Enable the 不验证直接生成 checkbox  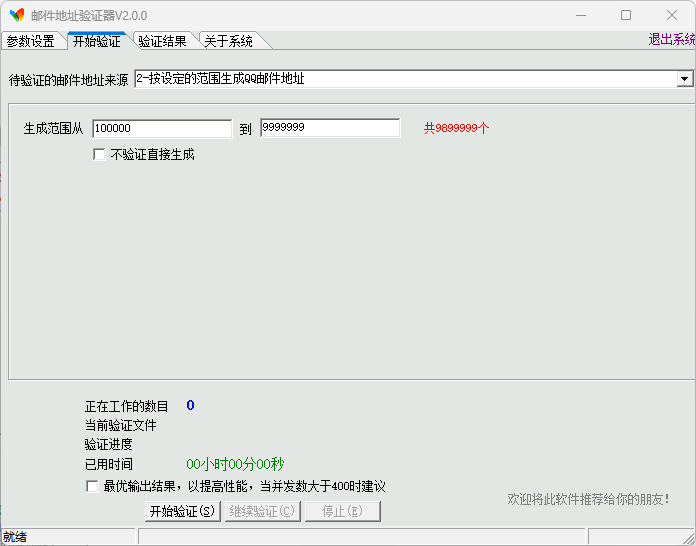(x=99, y=154)
